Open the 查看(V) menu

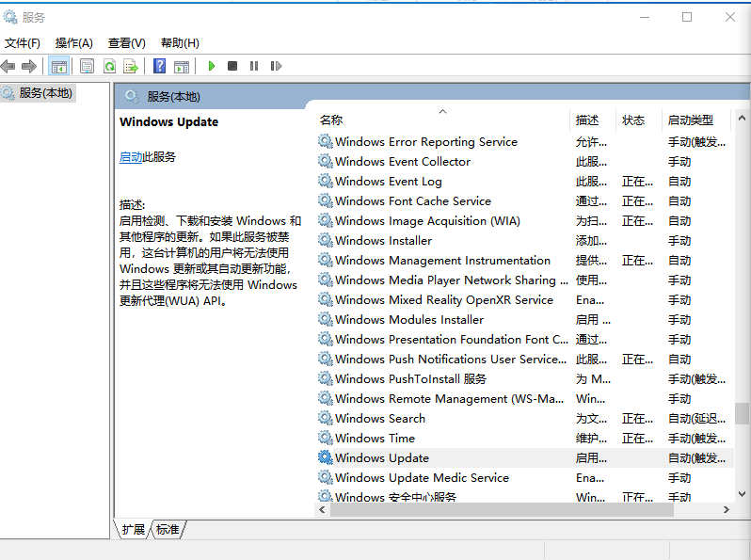tap(126, 43)
